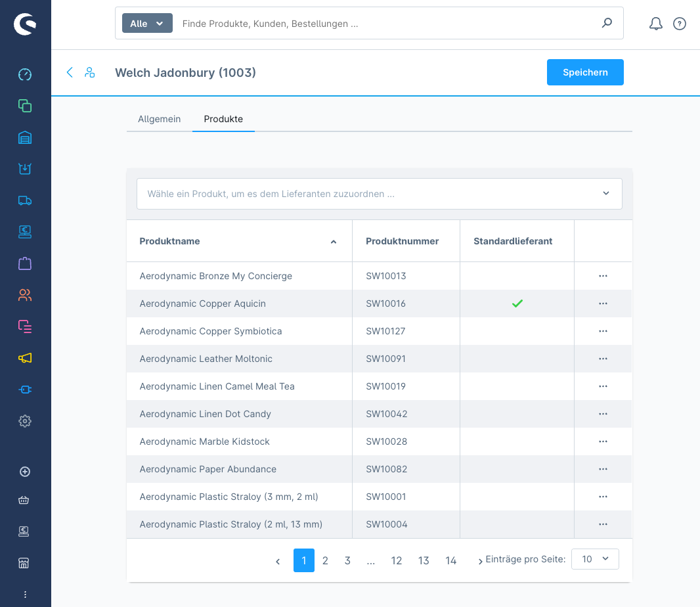
Task: Click the notification bell icon
Action: [655, 24]
